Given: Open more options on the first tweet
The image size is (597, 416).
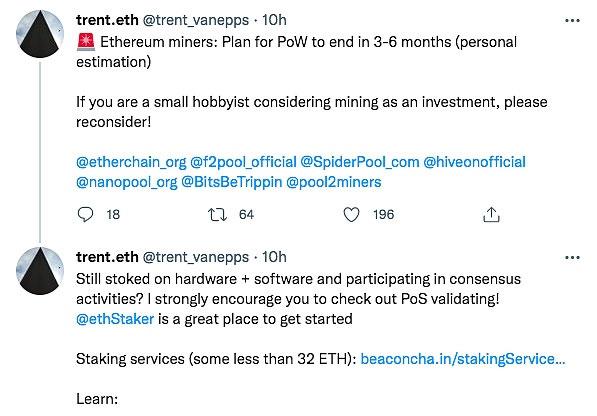Looking at the screenshot, I should 572,21.
